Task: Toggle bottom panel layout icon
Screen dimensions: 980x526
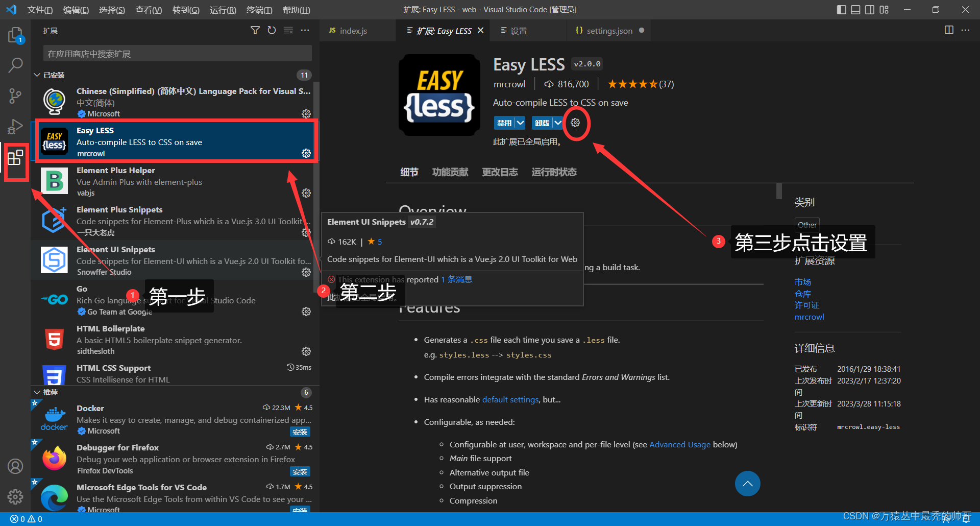Action: 855,10
